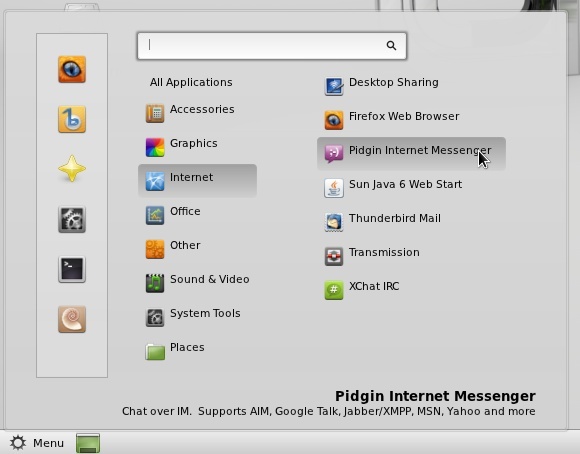Click the Graphics rainbow icon
The height and width of the screenshot is (454, 580).
coord(155,147)
